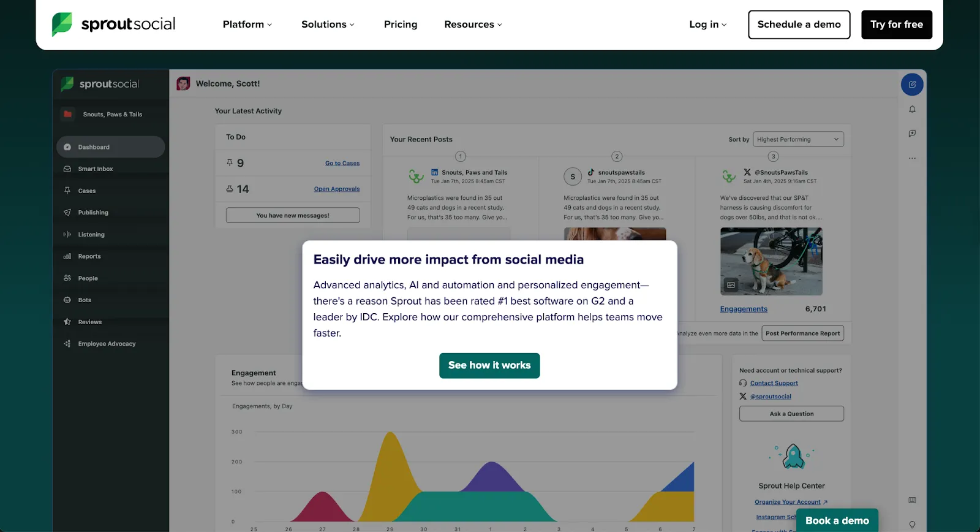Open the Platform dropdown menu
The width and height of the screenshot is (980, 532).
247,25
